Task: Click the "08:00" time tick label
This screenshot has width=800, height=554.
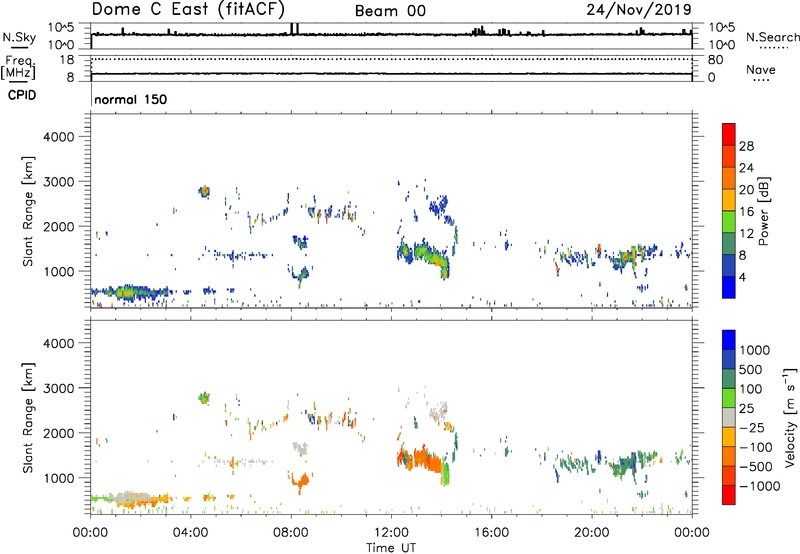Action: point(291,533)
